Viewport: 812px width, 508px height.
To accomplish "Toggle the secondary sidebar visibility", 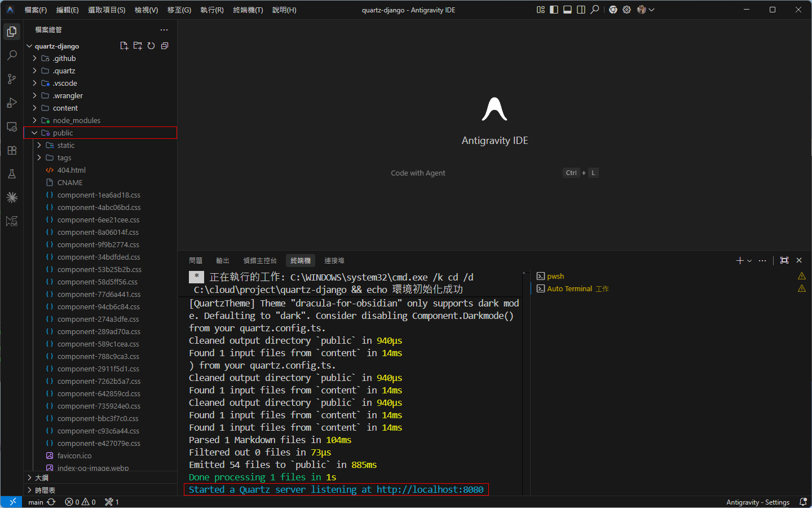I will 581,10.
